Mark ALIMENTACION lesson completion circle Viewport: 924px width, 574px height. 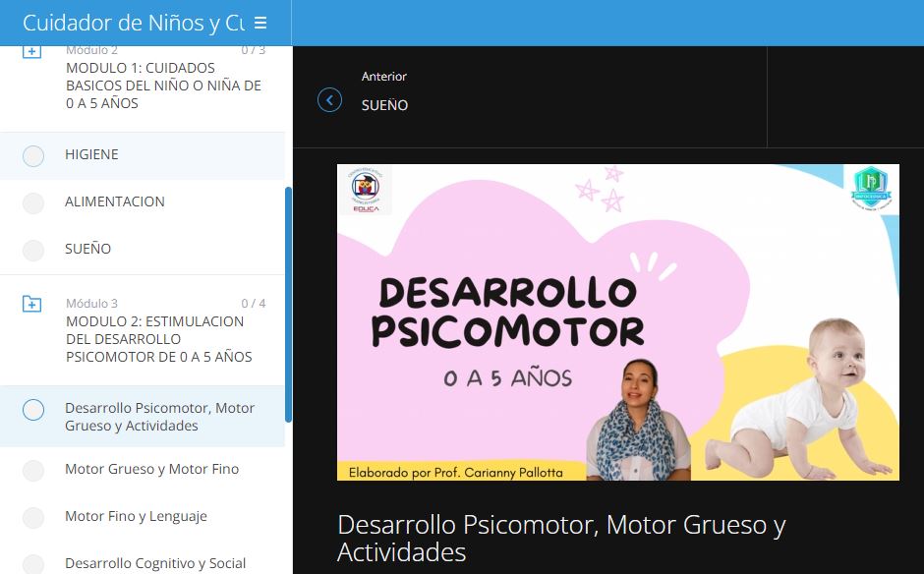tap(33, 202)
